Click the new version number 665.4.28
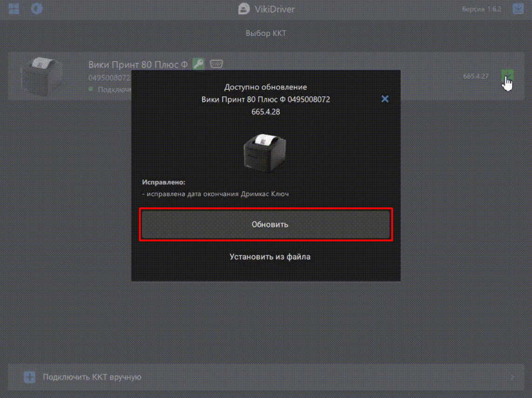532x398 pixels. tap(266, 112)
